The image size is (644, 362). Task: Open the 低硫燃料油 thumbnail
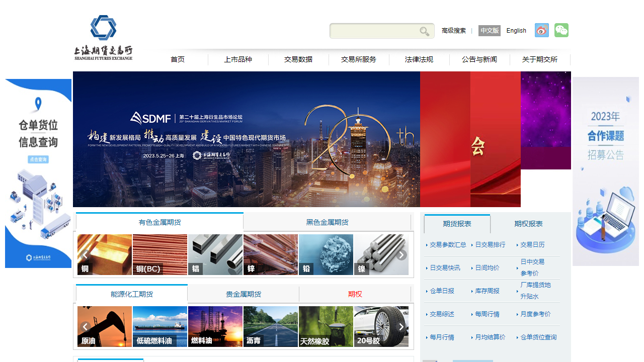[160, 326]
